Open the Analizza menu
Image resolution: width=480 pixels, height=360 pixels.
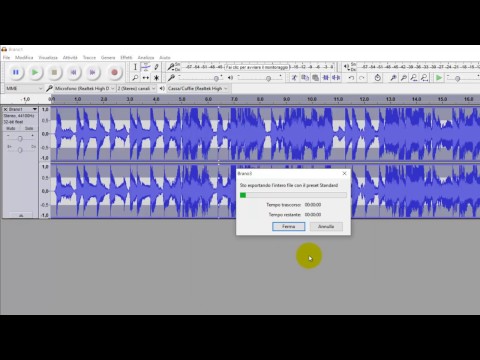(x=146, y=58)
